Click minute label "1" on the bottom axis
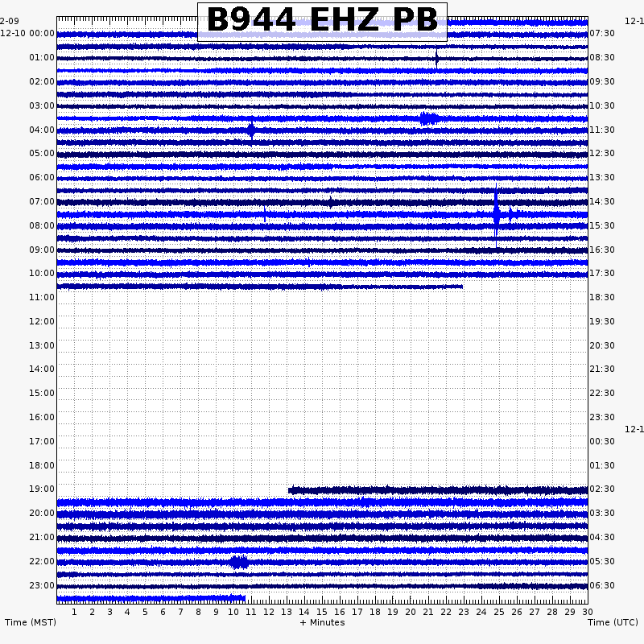 point(74,613)
